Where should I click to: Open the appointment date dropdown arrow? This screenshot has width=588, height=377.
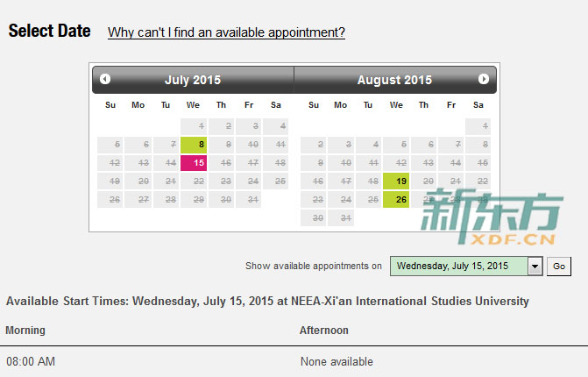click(x=535, y=267)
